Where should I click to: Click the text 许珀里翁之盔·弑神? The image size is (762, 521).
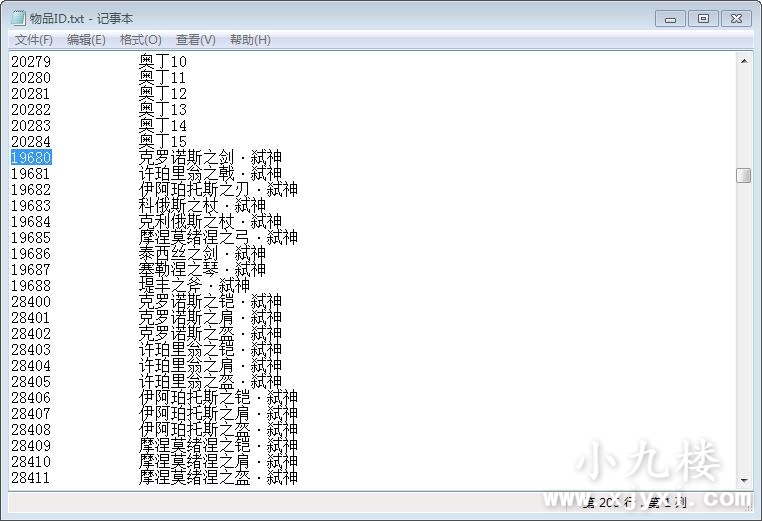210,382
